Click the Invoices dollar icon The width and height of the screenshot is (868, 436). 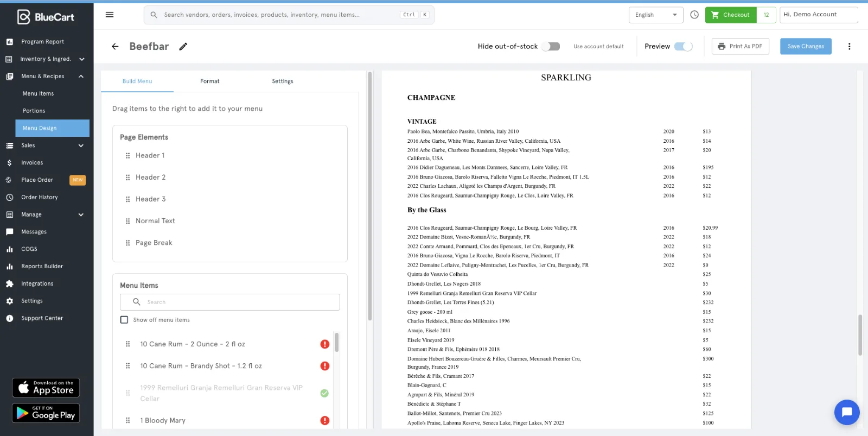point(9,163)
